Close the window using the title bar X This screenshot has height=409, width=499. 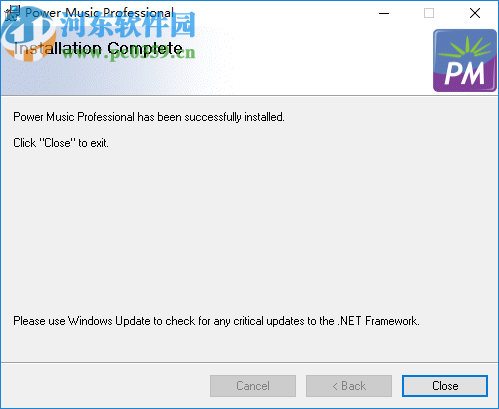[475, 13]
